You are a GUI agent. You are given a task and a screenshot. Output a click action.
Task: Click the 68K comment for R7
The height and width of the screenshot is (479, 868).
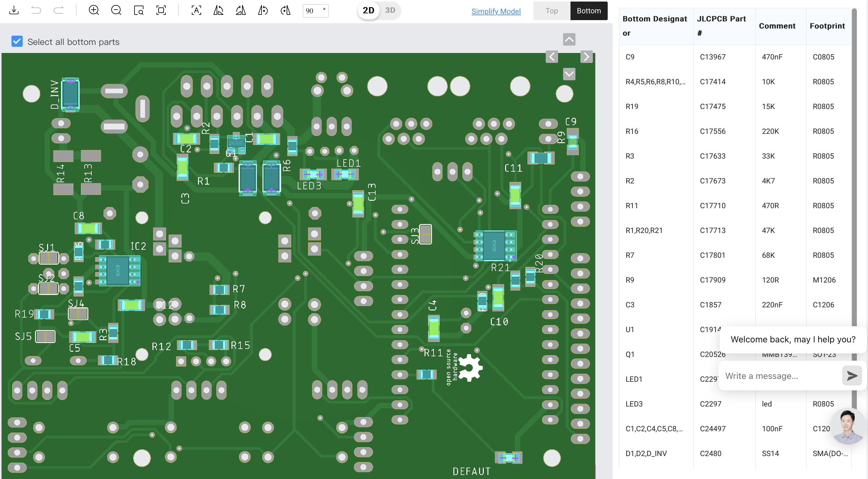(x=768, y=255)
